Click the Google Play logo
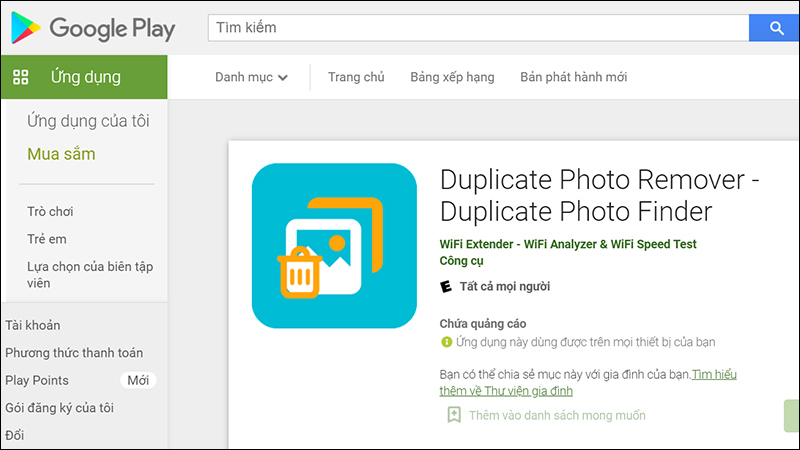The height and width of the screenshot is (450, 800). pyautogui.click(x=93, y=28)
